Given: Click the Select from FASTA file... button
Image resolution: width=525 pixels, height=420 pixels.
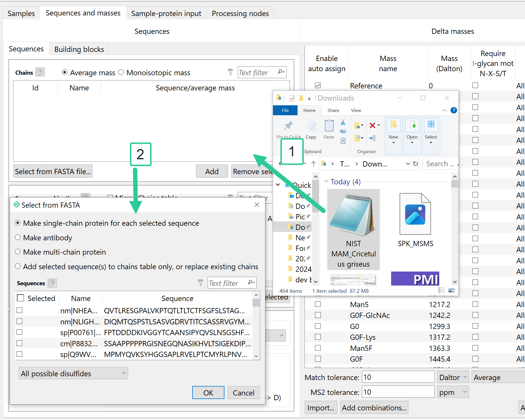Looking at the screenshot, I should pos(53,171).
